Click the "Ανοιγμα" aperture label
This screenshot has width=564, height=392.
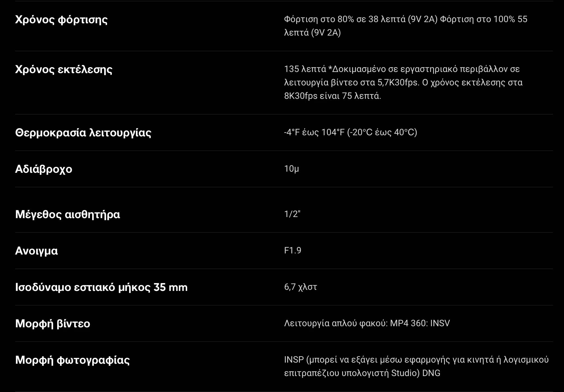36,251
